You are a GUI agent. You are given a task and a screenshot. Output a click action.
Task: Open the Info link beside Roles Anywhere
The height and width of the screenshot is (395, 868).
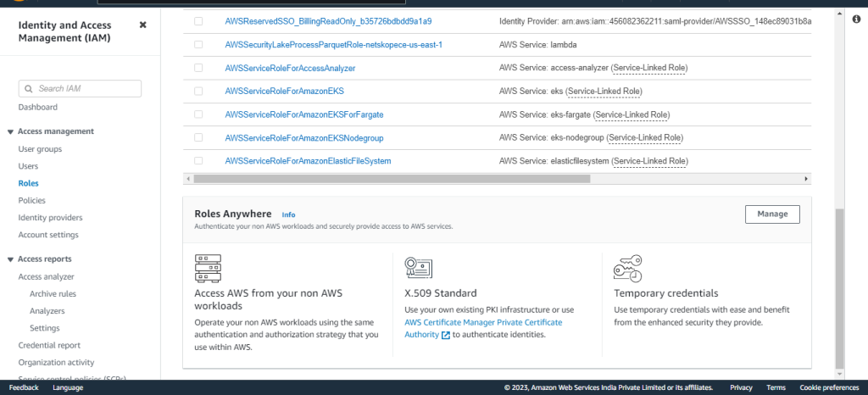coord(288,214)
